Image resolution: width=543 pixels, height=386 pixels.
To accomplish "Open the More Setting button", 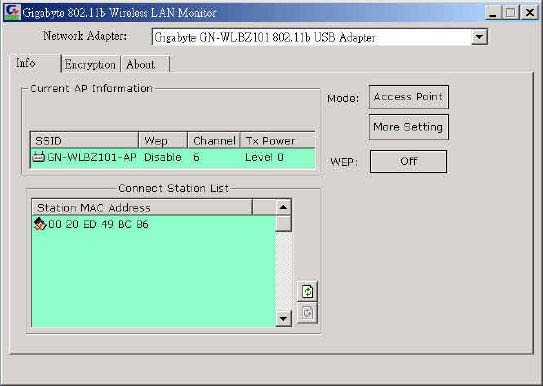I will (409, 127).
